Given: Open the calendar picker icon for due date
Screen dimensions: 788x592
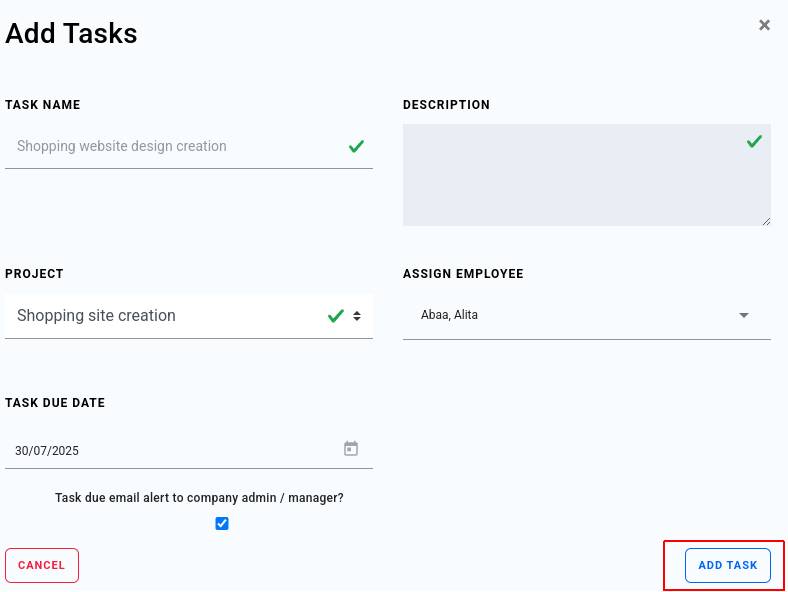Looking at the screenshot, I should point(351,448).
